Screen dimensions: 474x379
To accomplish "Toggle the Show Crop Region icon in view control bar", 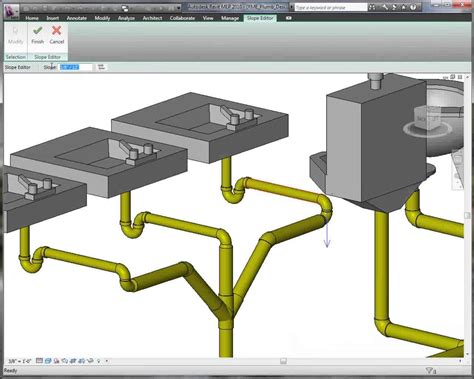I will tap(90, 361).
